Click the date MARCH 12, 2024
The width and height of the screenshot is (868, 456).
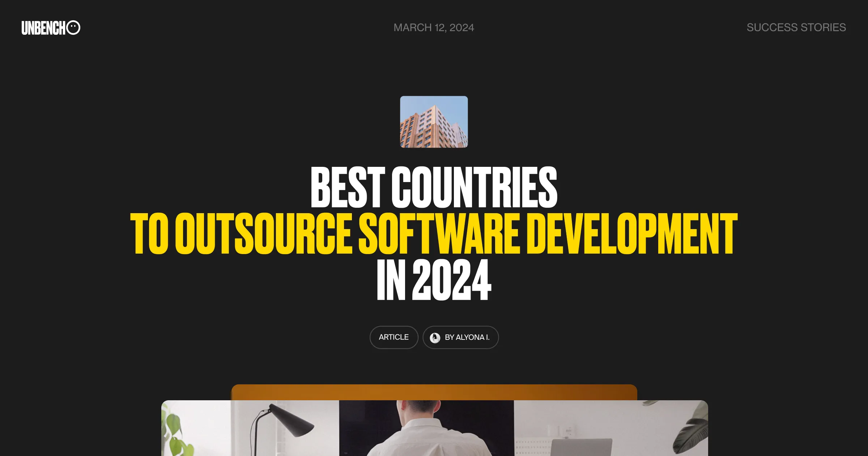click(x=434, y=28)
